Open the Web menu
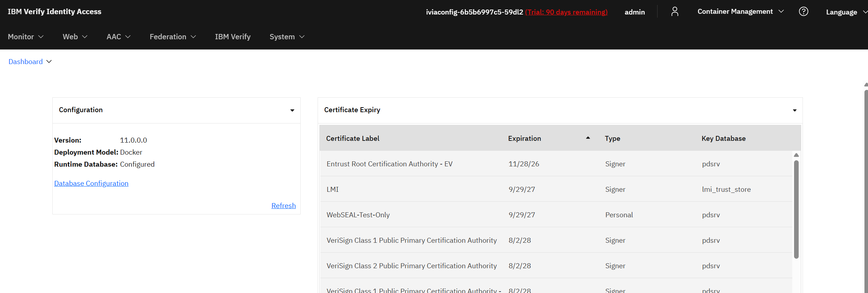The height and width of the screenshot is (293, 868). click(x=75, y=37)
